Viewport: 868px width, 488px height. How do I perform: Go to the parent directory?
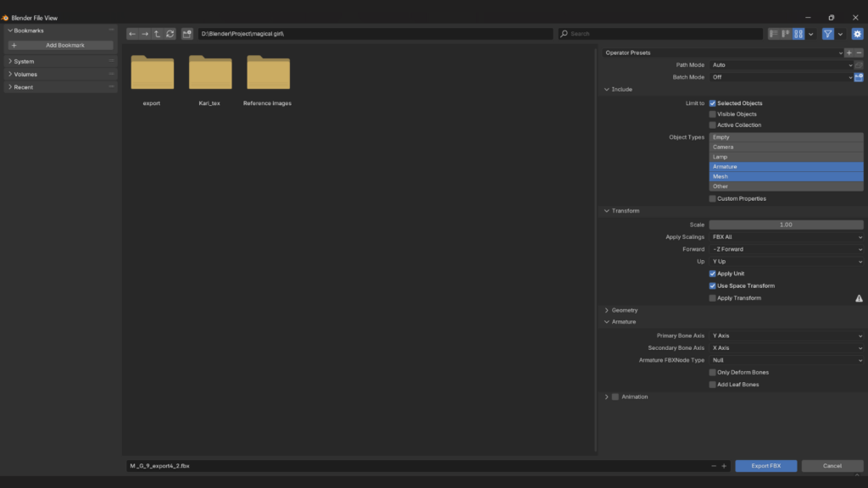[x=158, y=34]
